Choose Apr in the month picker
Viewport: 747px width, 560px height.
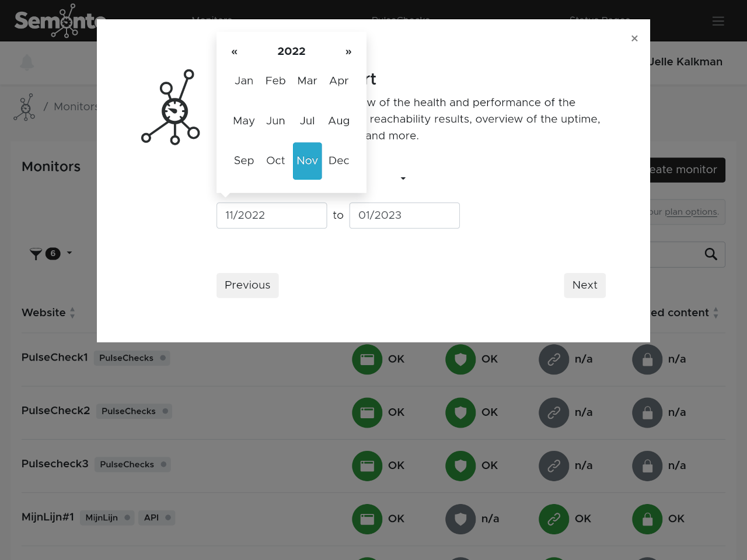coord(338,80)
